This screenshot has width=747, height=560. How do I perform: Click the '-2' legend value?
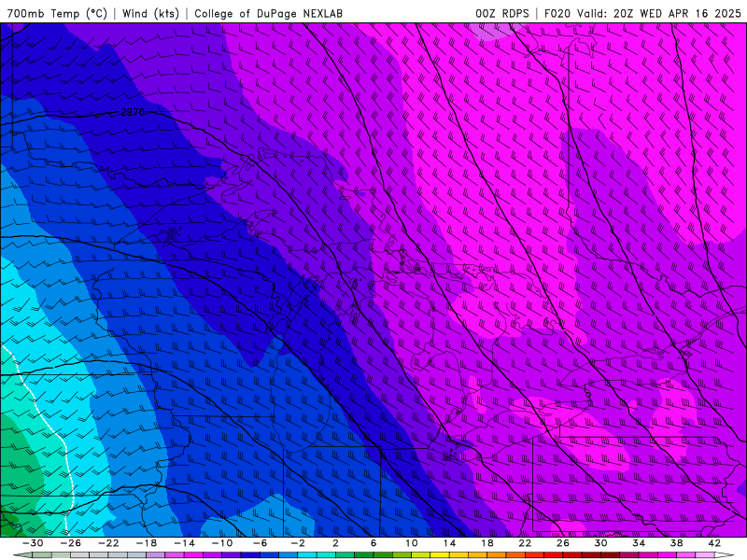tap(298, 543)
